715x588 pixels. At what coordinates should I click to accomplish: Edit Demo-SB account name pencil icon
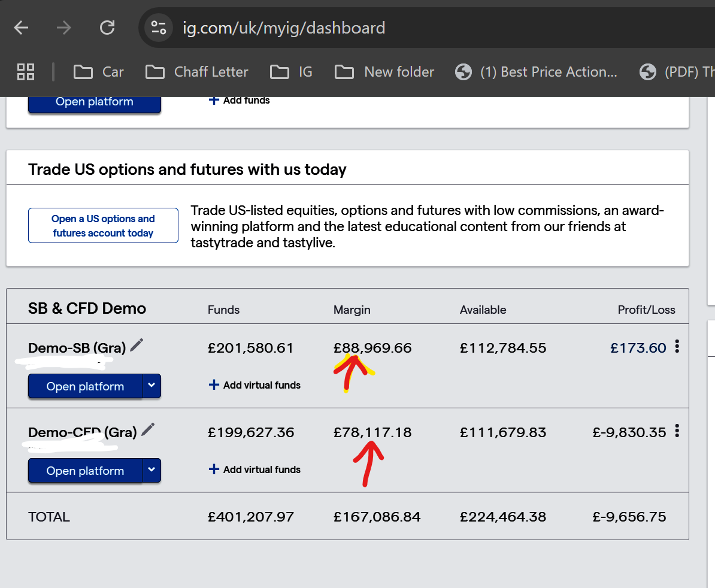137,345
